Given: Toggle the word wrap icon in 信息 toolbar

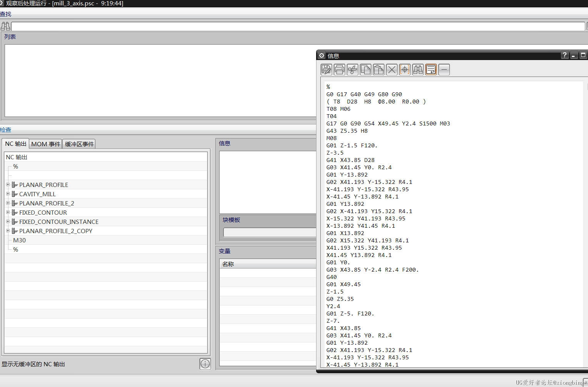Looking at the screenshot, I should pyautogui.click(x=431, y=70).
